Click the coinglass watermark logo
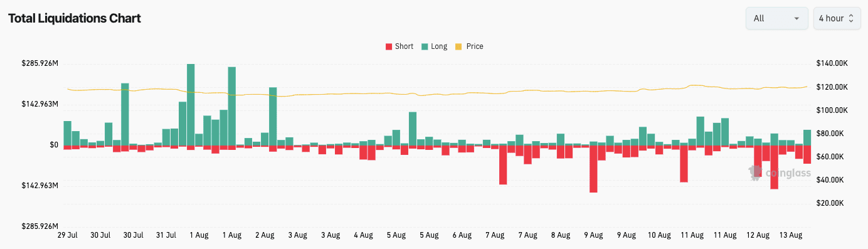 [780, 173]
